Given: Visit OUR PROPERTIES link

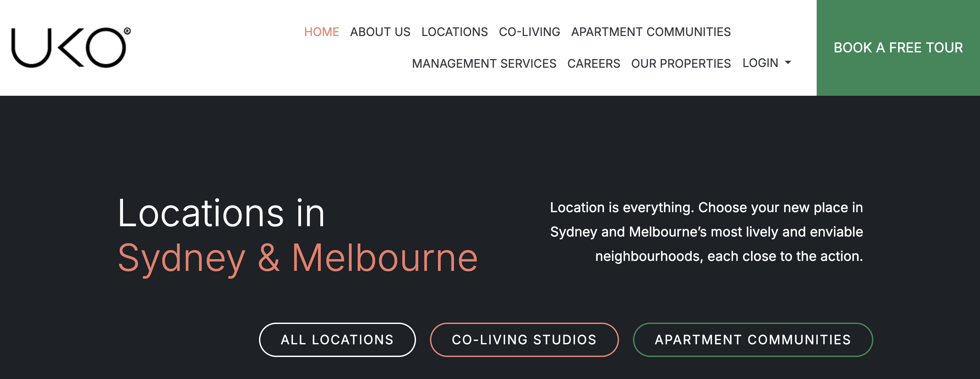Looking at the screenshot, I should pyautogui.click(x=681, y=64).
